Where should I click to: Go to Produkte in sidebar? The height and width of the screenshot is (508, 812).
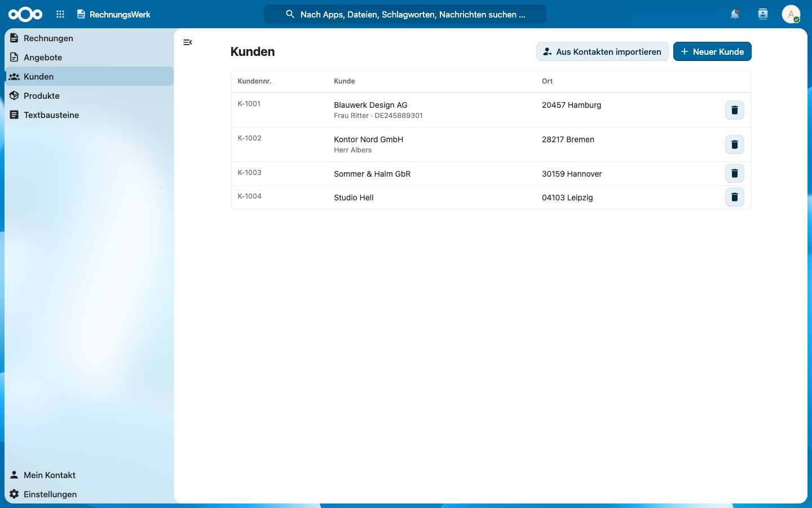89,95
